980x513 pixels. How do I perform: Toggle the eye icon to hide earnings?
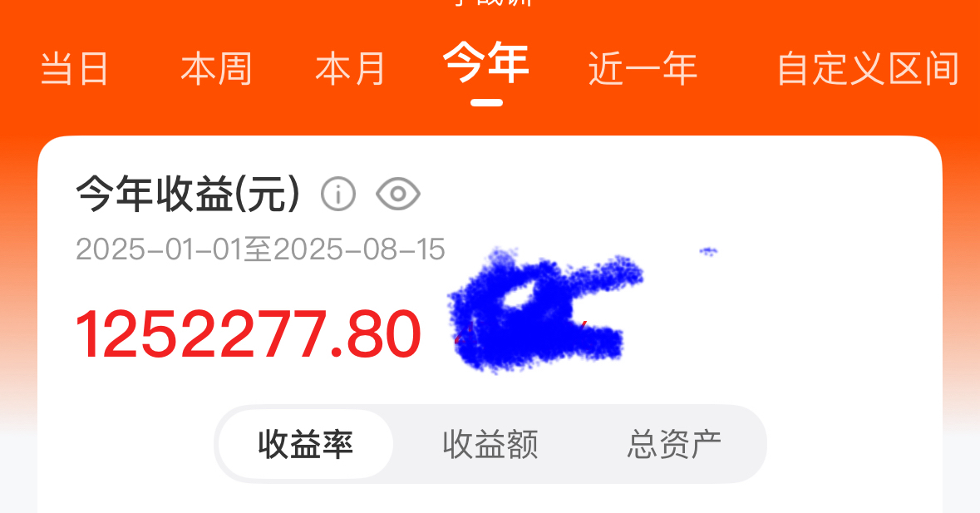click(x=398, y=194)
